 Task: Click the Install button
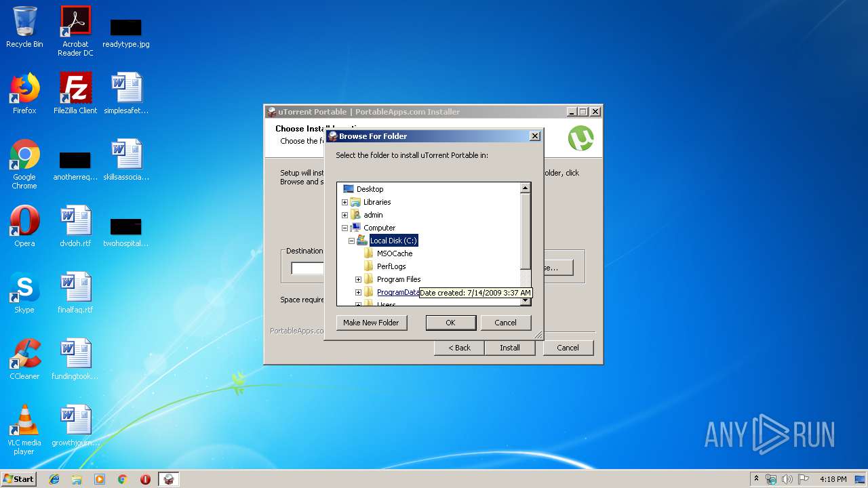click(x=510, y=348)
